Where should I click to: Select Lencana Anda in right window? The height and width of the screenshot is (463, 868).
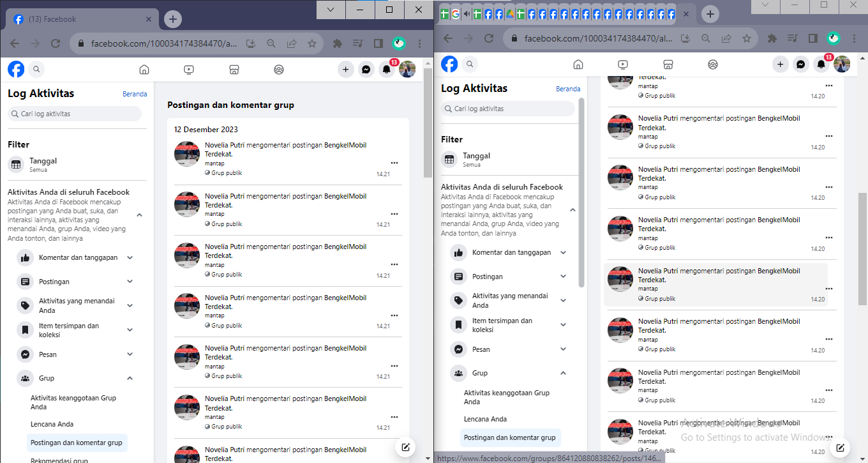pos(486,419)
